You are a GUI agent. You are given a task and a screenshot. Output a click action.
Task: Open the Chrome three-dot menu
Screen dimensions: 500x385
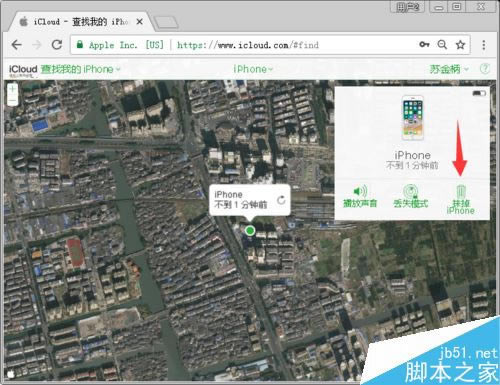pos(484,45)
